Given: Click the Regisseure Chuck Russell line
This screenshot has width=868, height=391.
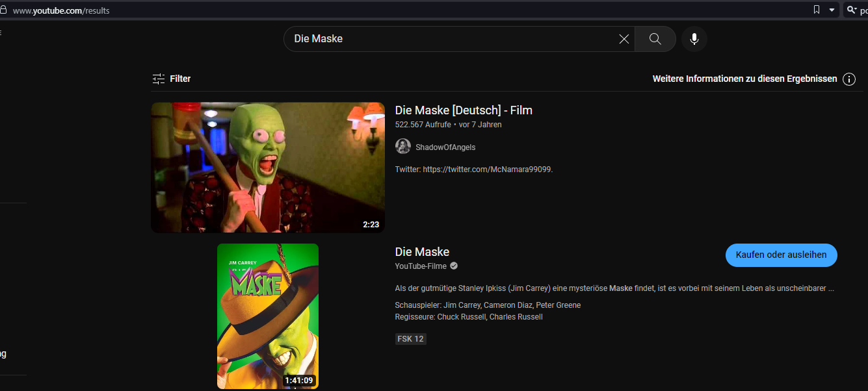Looking at the screenshot, I should pos(469,317).
